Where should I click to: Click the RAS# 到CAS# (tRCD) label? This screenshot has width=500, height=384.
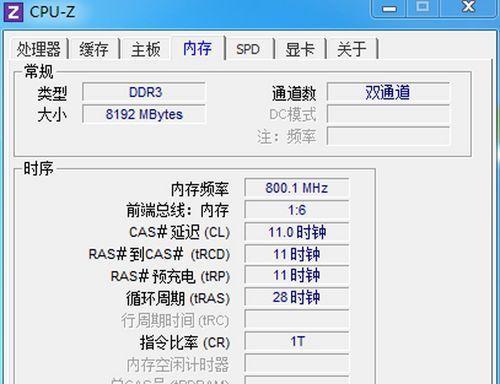159,254
